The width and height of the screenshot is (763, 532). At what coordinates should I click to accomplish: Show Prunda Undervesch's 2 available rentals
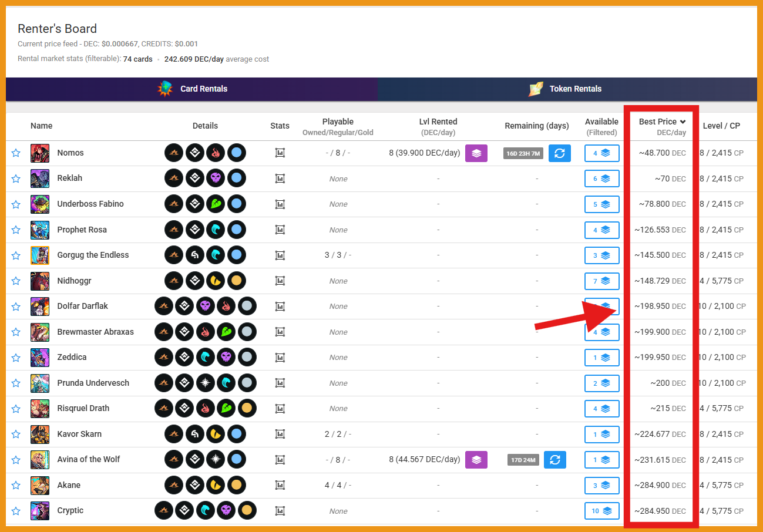(x=602, y=383)
